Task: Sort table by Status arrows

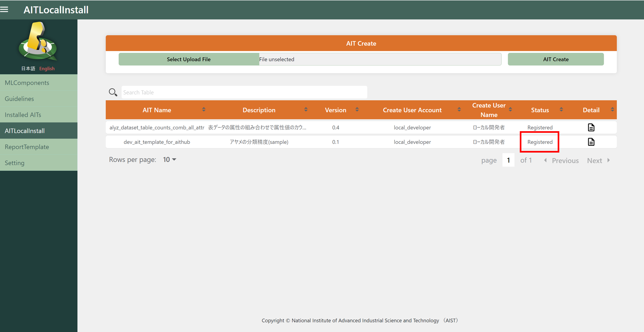Action: (x=561, y=110)
